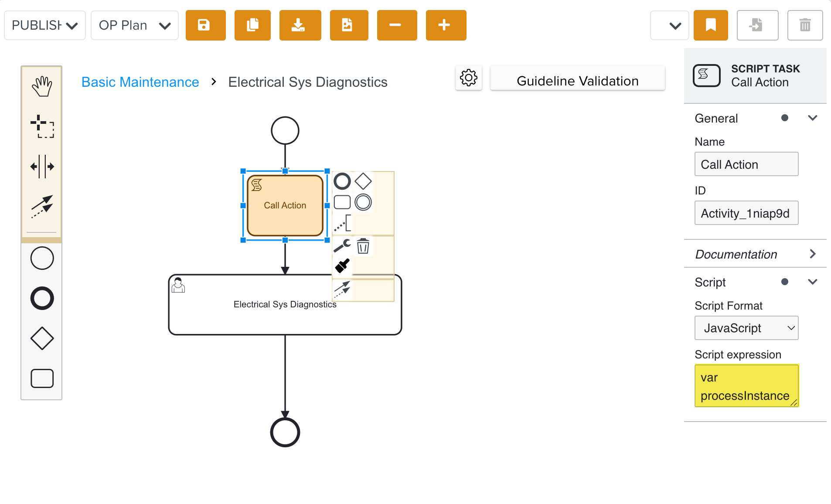Activate the global connect tool in palette
Viewport: 831px width, 504px height.
coord(42,206)
